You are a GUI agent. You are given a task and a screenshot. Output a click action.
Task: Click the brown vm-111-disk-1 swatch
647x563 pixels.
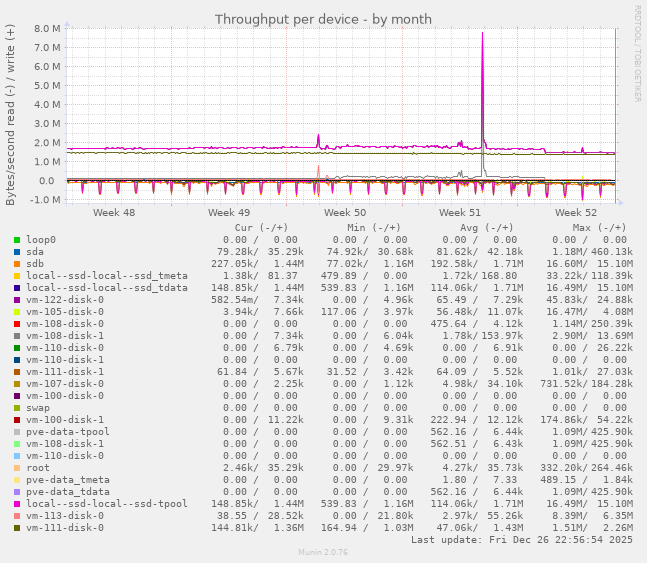17,372
